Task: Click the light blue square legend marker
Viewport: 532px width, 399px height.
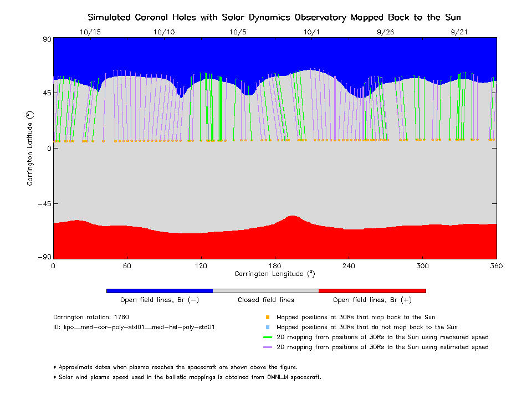Action: (267, 328)
